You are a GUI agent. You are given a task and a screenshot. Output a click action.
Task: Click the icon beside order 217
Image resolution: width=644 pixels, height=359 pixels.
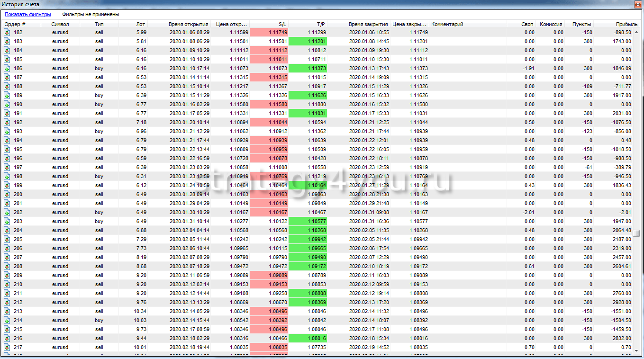point(7,347)
